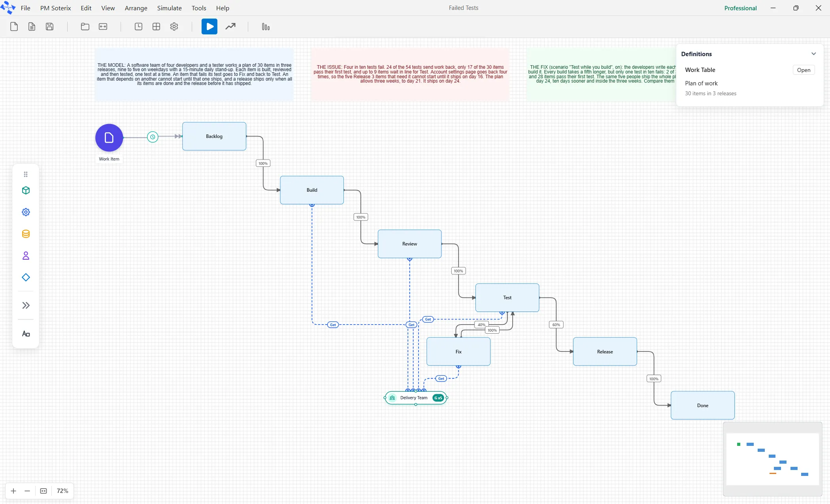Click the Get label below Fix
830x504 pixels.
[441, 379]
